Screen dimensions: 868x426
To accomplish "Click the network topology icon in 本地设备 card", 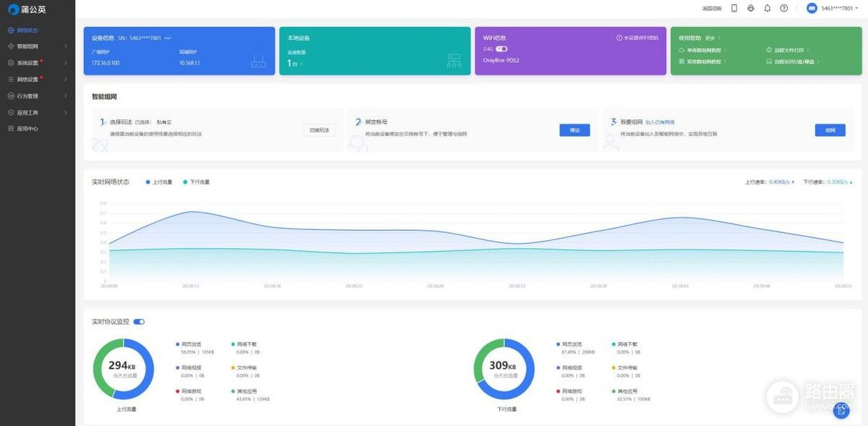I will (454, 61).
